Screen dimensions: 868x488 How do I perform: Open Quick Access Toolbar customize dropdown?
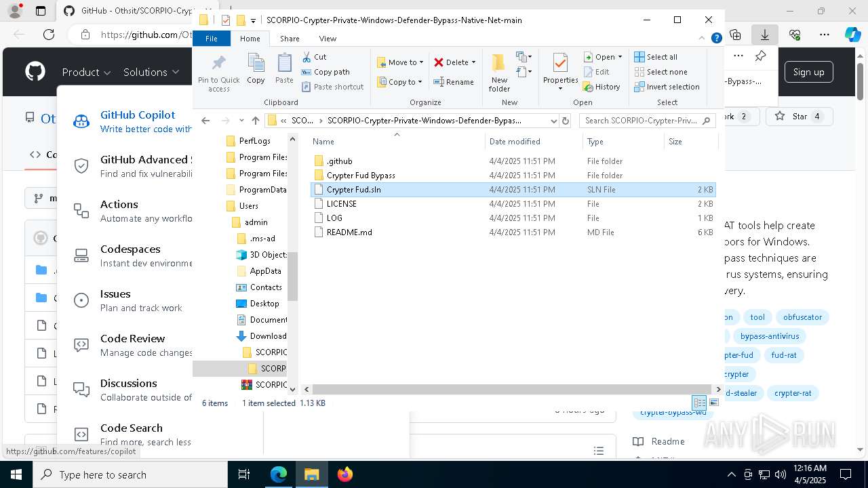(x=253, y=21)
